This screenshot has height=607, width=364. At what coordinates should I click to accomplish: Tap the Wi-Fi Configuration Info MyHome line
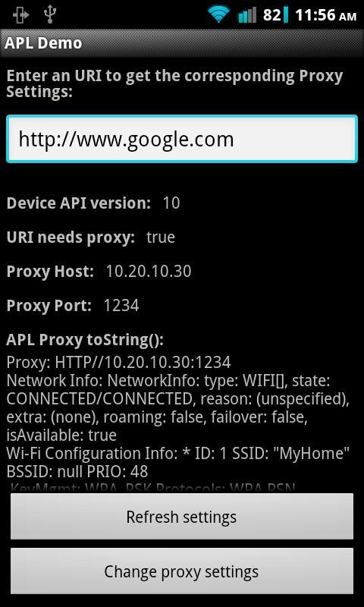[178, 453]
